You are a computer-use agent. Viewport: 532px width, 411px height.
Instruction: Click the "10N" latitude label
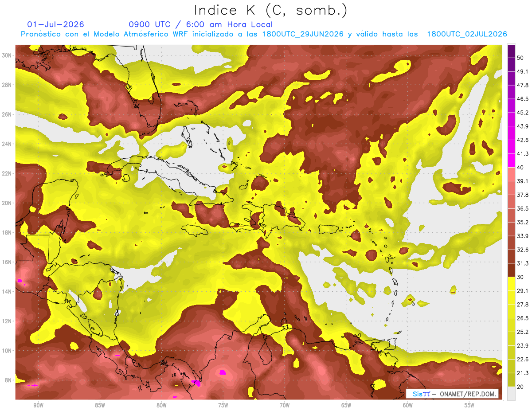coord(8,351)
